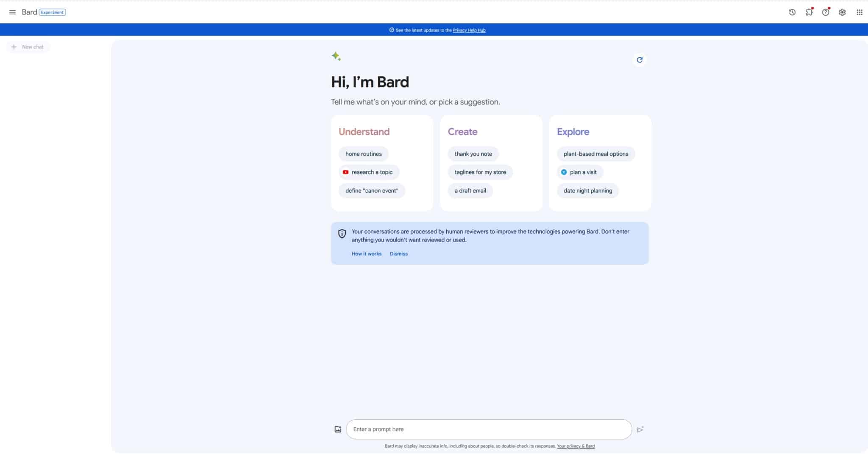Dismiss the human reviewers notice
The height and width of the screenshot is (457, 868).
(398, 254)
